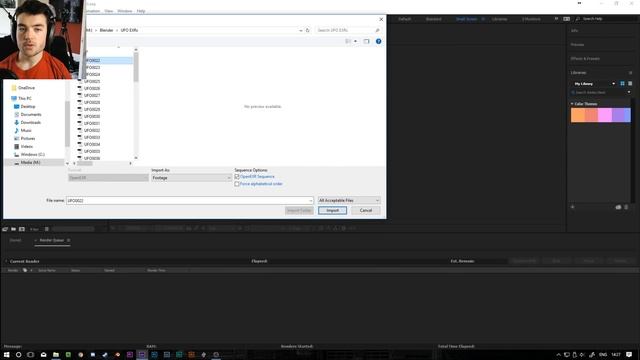Select This PC in navigation tree

click(x=24, y=98)
